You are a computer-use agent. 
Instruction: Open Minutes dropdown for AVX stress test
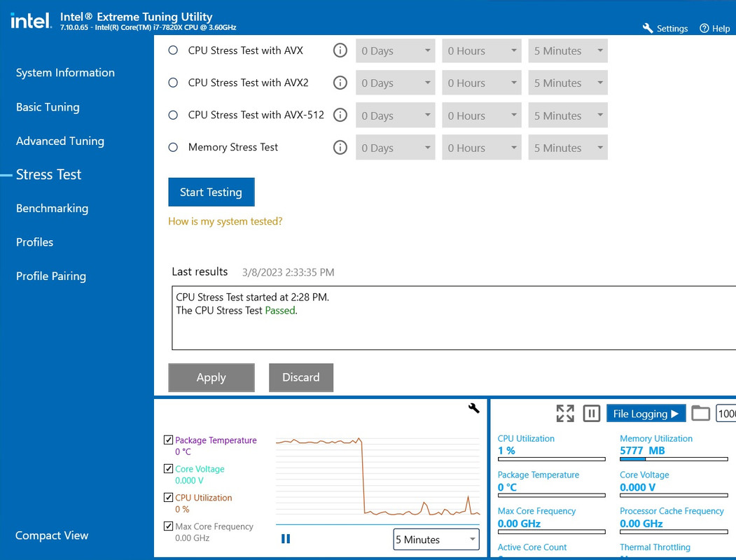(568, 50)
